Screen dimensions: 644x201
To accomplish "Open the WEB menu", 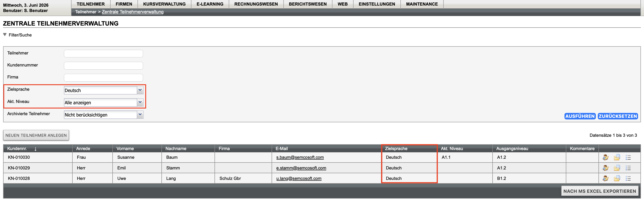I will pyautogui.click(x=342, y=4).
